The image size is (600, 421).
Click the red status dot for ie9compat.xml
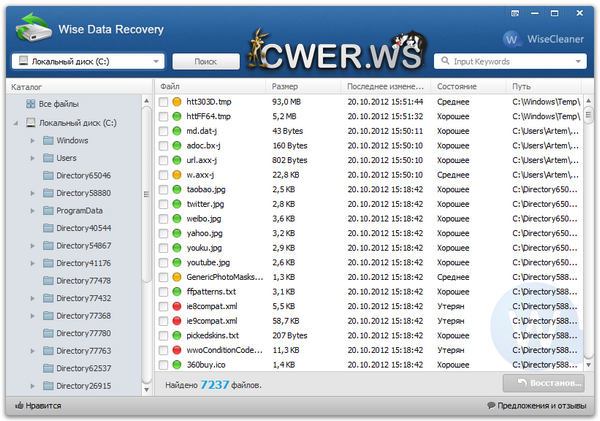click(x=176, y=321)
